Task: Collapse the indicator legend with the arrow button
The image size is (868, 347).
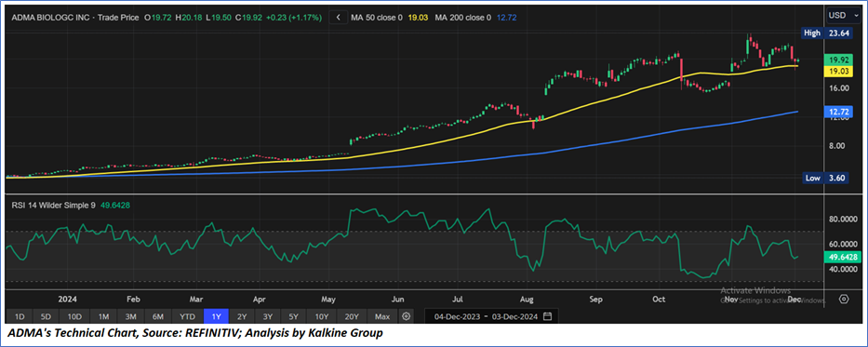Action: [x=339, y=18]
